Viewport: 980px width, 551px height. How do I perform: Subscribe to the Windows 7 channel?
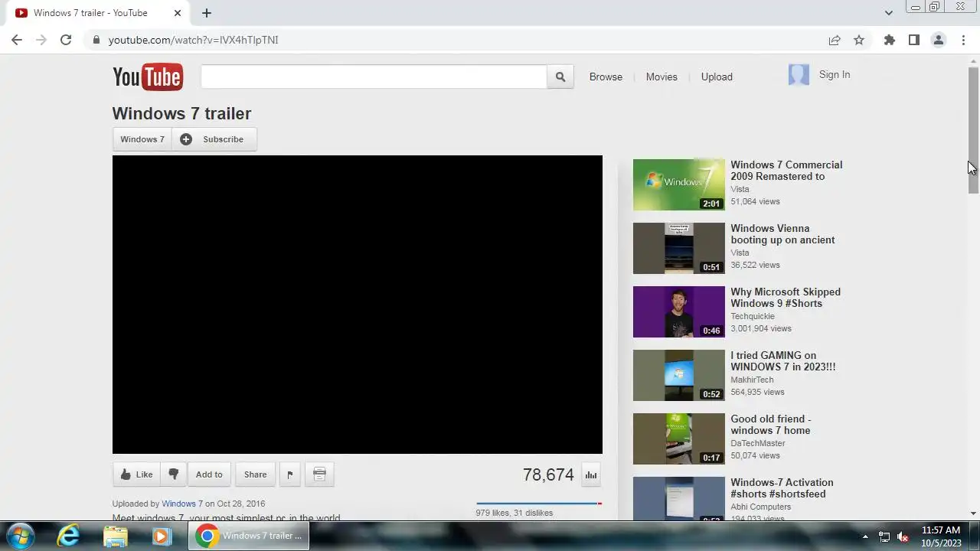pyautogui.click(x=214, y=139)
